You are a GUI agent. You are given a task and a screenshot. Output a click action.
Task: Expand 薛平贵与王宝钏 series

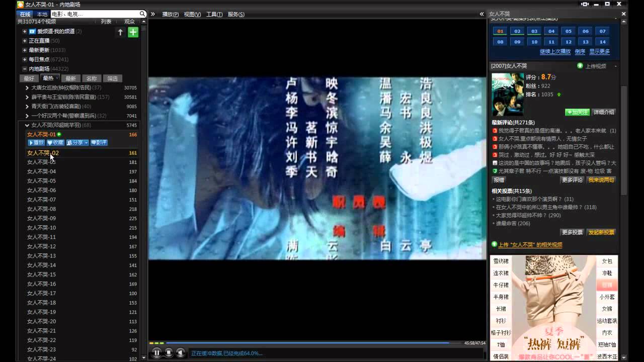coord(27,97)
